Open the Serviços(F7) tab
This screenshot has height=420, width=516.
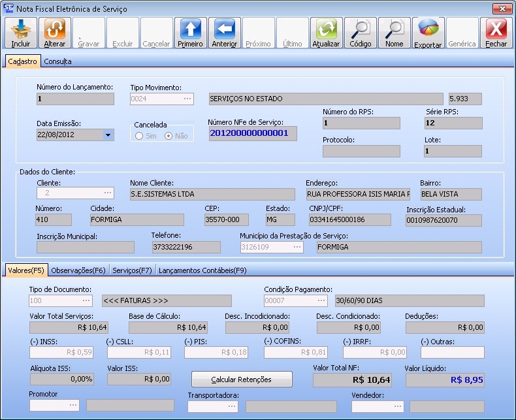click(x=132, y=270)
